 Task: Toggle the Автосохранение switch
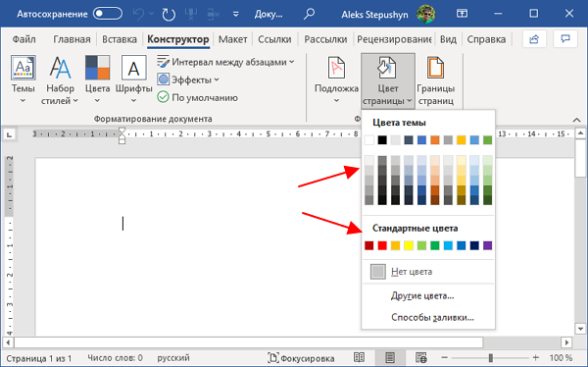[108, 14]
